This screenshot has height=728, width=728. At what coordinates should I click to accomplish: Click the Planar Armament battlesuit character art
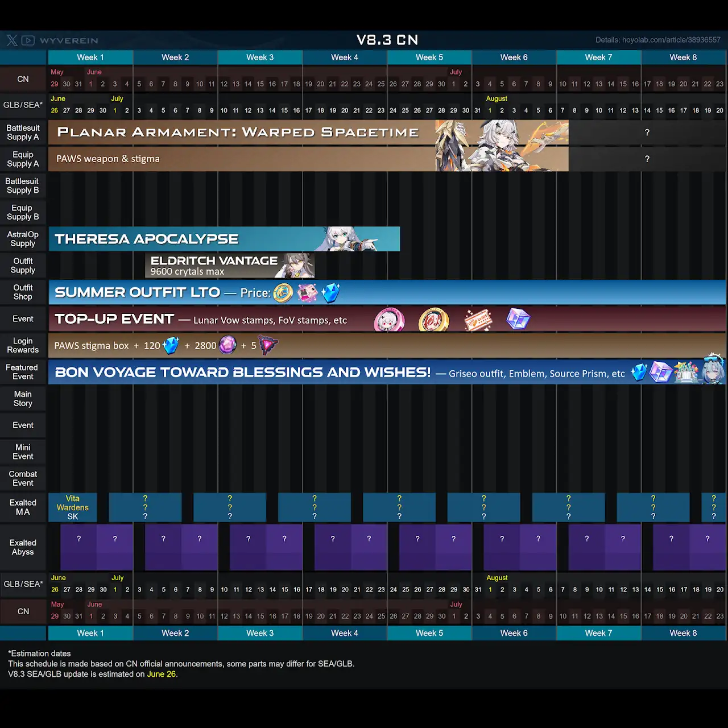click(502, 146)
